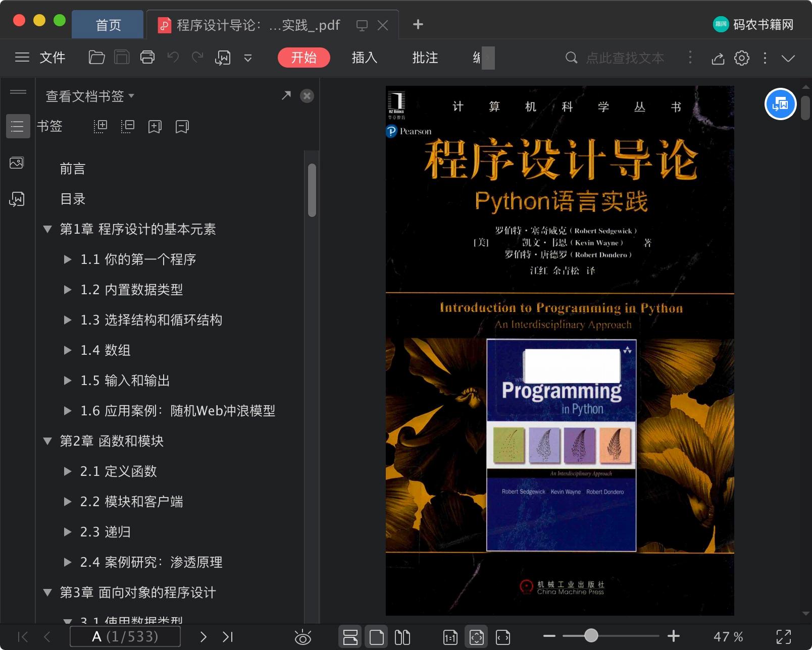Click the bookmark panel scrollbar thumb

(x=312, y=190)
